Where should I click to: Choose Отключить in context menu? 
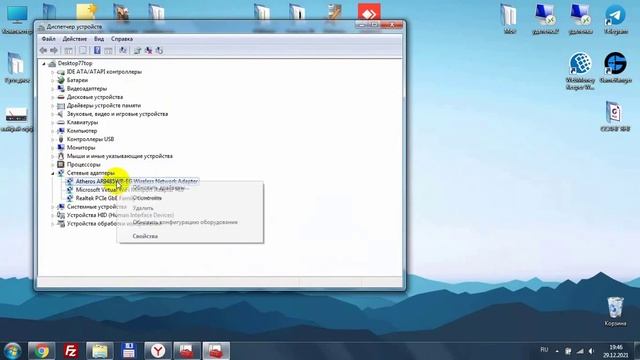click(x=190, y=198)
